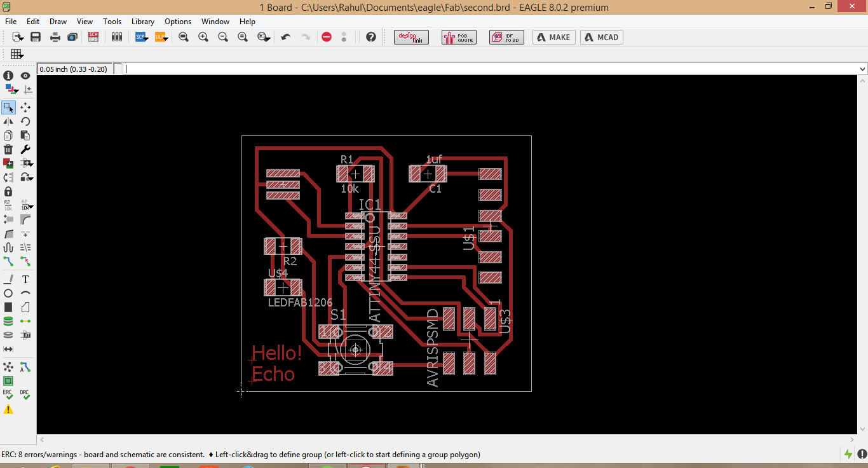Select the Show (eye) tool

coord(25,76)
